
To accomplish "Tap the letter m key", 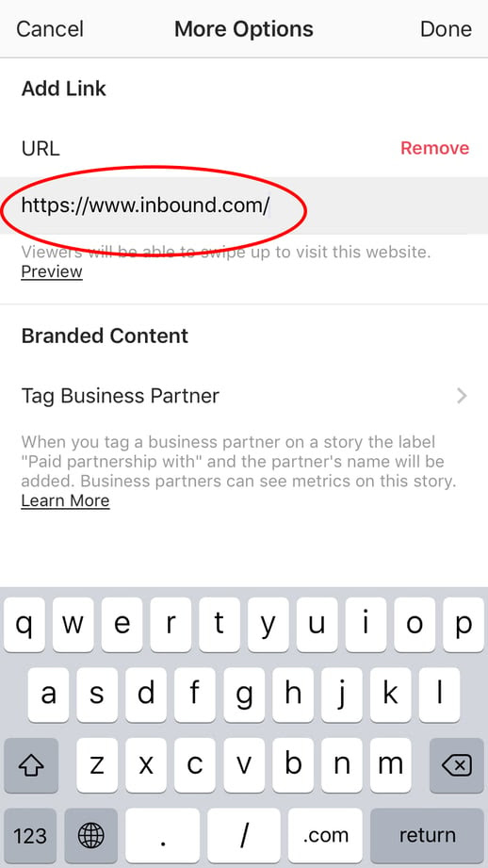I will (390, 765).
